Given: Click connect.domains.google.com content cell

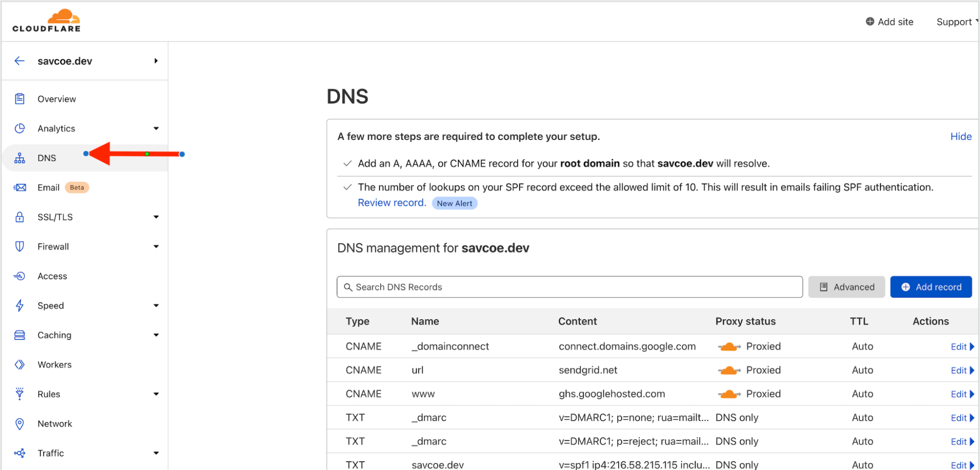Looking at the screenshot, I should pos(627,346).
